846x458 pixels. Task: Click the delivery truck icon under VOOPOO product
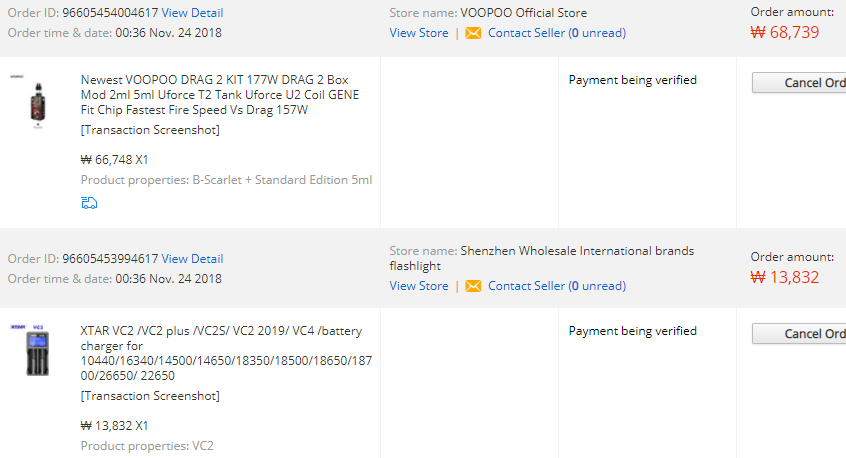89,203
